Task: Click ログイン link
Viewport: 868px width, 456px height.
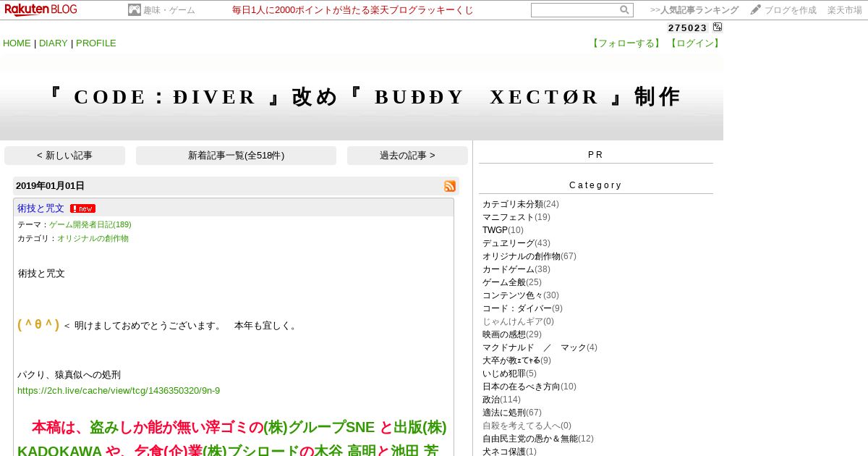Action: [x=694, y=43]
